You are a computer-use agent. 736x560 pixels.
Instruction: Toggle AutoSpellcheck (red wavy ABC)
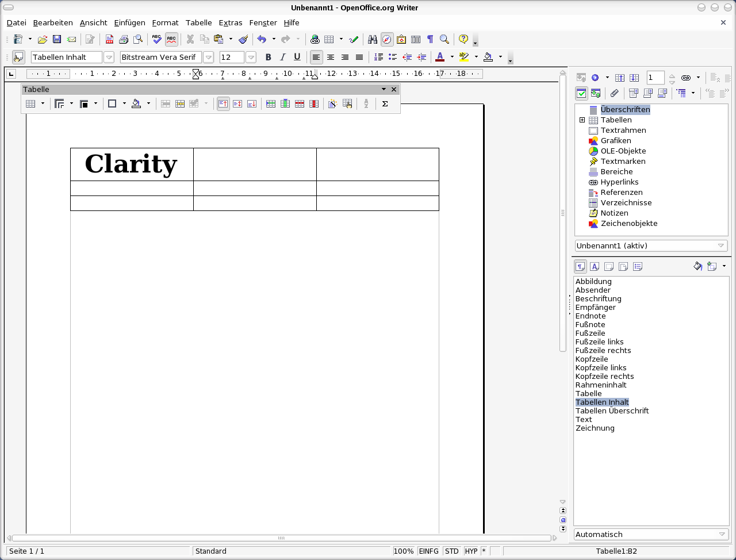[x=171, y=40]
